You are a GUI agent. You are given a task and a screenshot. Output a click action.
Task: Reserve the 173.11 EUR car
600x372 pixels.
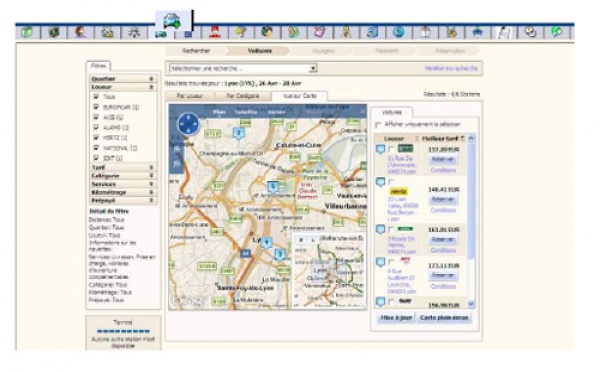443,275
